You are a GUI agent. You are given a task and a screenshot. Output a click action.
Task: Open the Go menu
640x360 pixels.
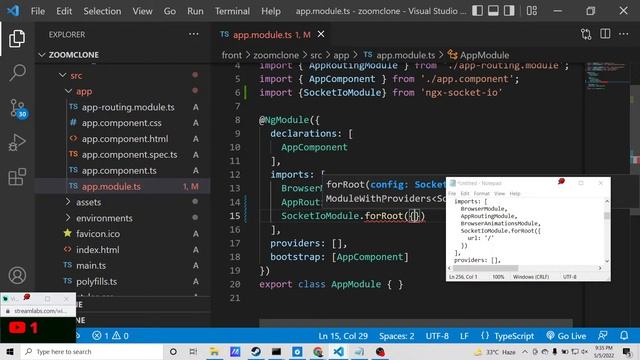pyautogui.click(x=170, y=11)
